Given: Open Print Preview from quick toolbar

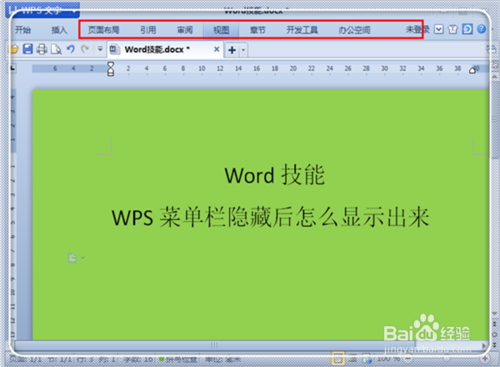Looking at the screenshot, I should pyautogui.click(x=56, y=49).
